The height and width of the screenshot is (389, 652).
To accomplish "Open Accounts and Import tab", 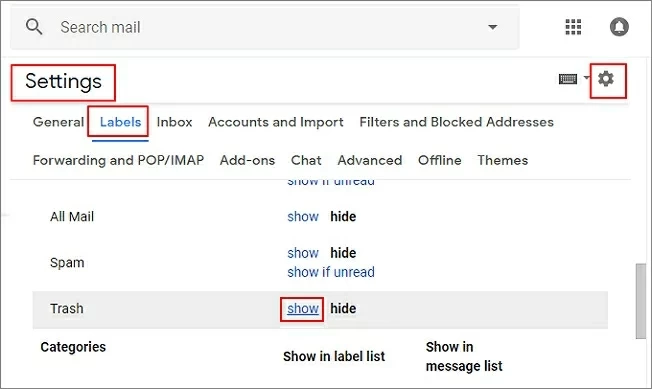I will click(276, 122).
